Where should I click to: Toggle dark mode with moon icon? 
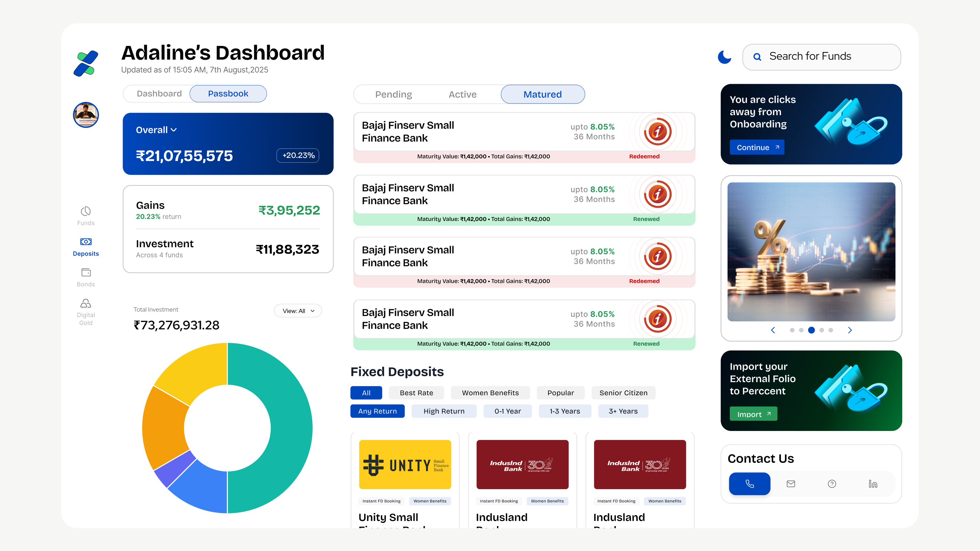[x=724, y=57]
